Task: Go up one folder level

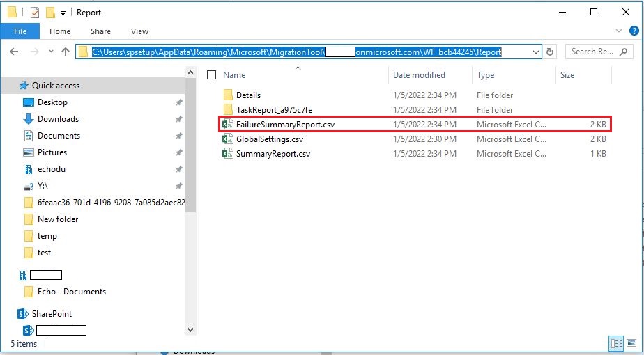Action: click(66, 52)
